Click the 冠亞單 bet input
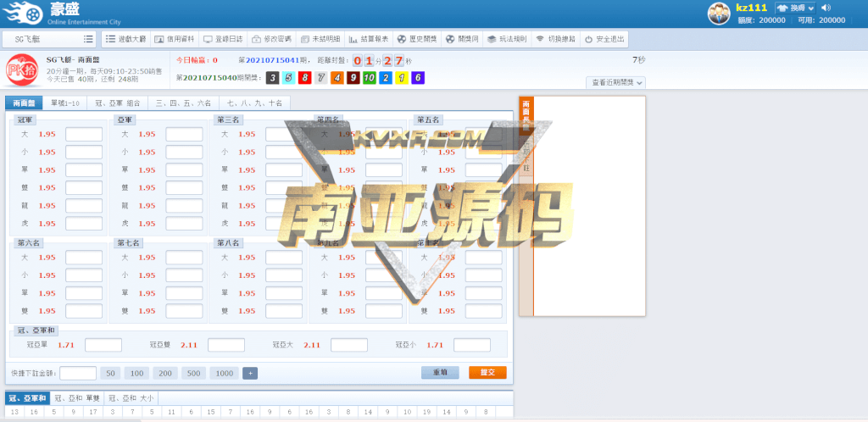868x422 pixels. [x=103, y=345]
